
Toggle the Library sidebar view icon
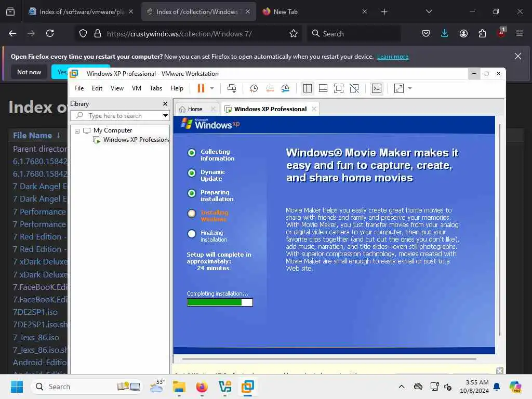(x=308, y=88)
